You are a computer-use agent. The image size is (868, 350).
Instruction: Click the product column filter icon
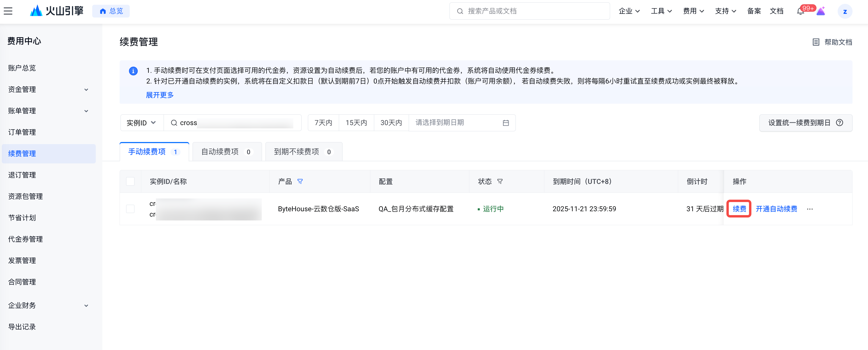click(x=300, y=182)
